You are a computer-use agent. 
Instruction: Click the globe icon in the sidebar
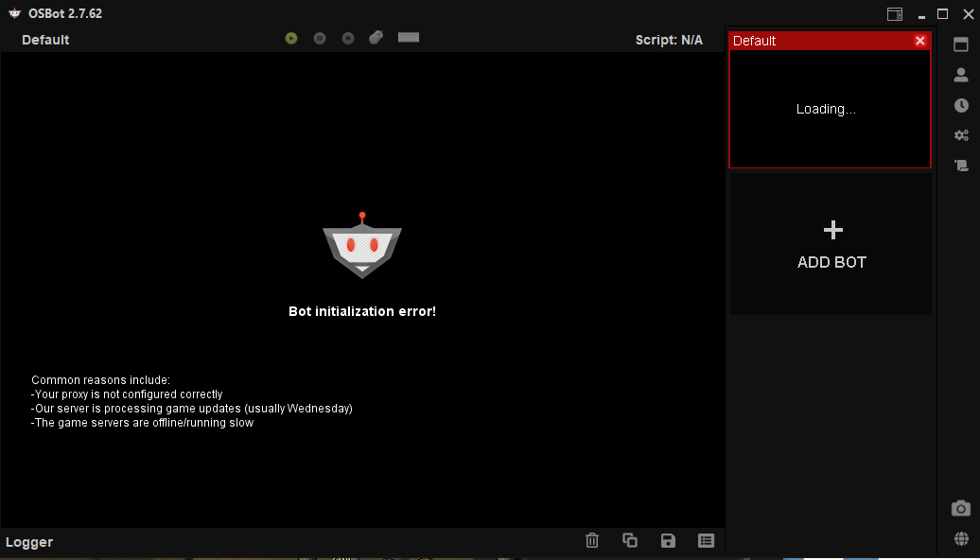(961, 538)
